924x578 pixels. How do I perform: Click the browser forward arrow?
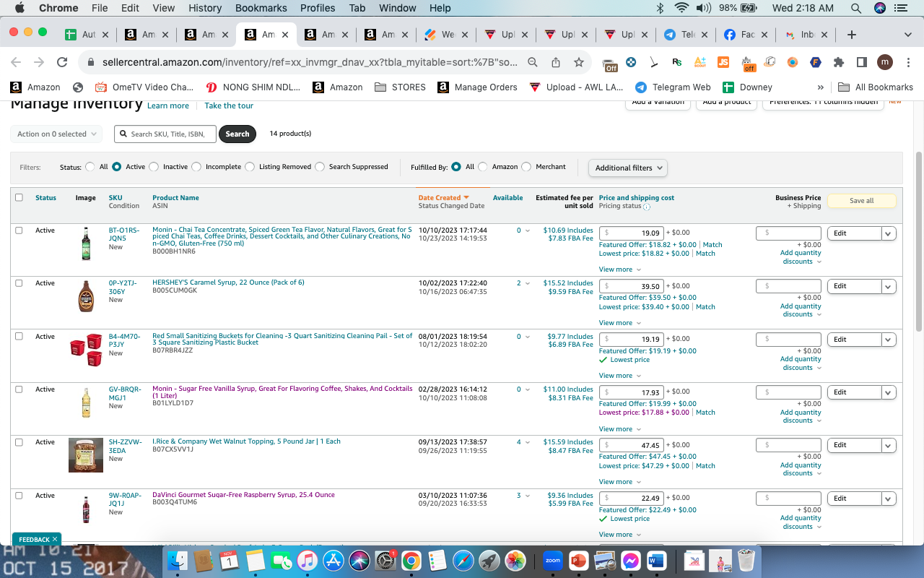39,62
